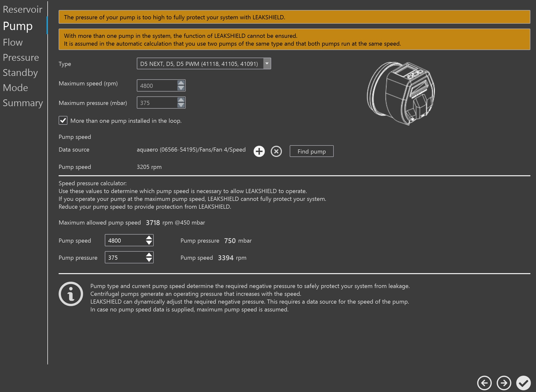The height and width of the screenshot is (392, 536).
Task: Click the plus icon to add data source
Action: (x=259, y=151)
